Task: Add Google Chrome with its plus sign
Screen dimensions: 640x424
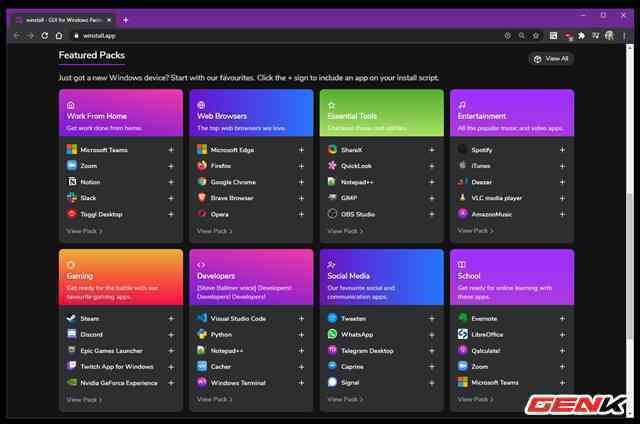Action: pos(301,182)
